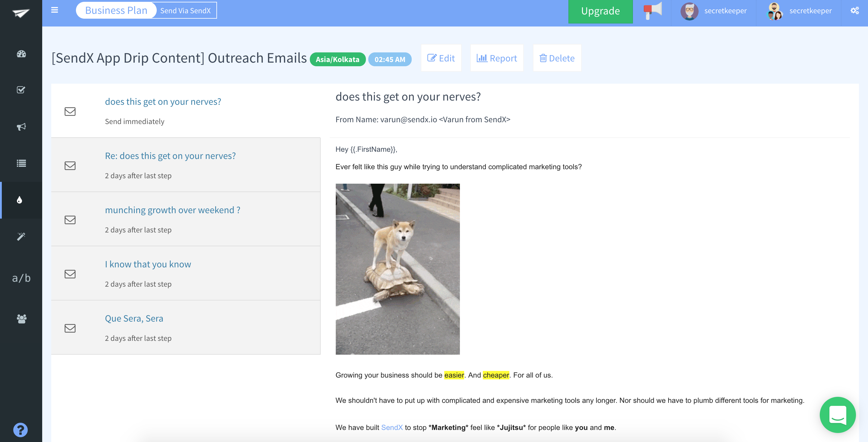Click the team avatar beside second secretkeeper

pos(774,11)
